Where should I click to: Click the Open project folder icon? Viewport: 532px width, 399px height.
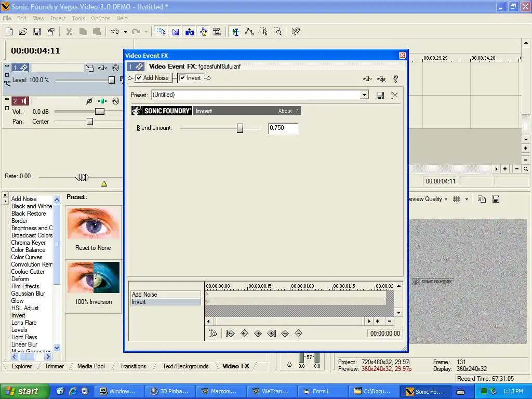[x=23, y=32]
